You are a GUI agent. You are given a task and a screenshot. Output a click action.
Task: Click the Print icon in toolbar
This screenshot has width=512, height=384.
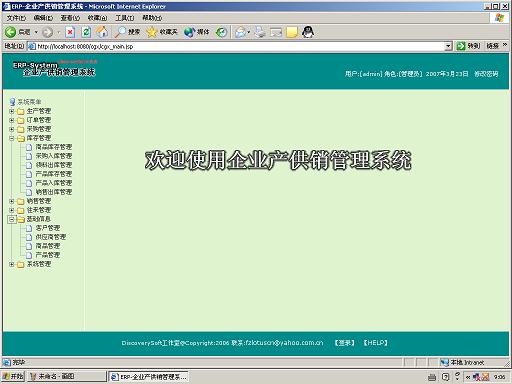pos(260,32)
